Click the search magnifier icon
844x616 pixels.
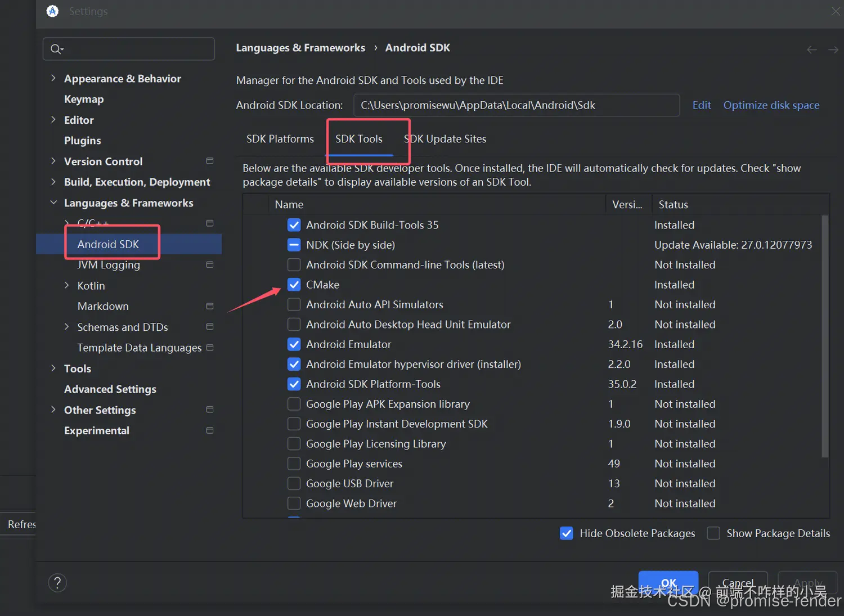point(56,49)
